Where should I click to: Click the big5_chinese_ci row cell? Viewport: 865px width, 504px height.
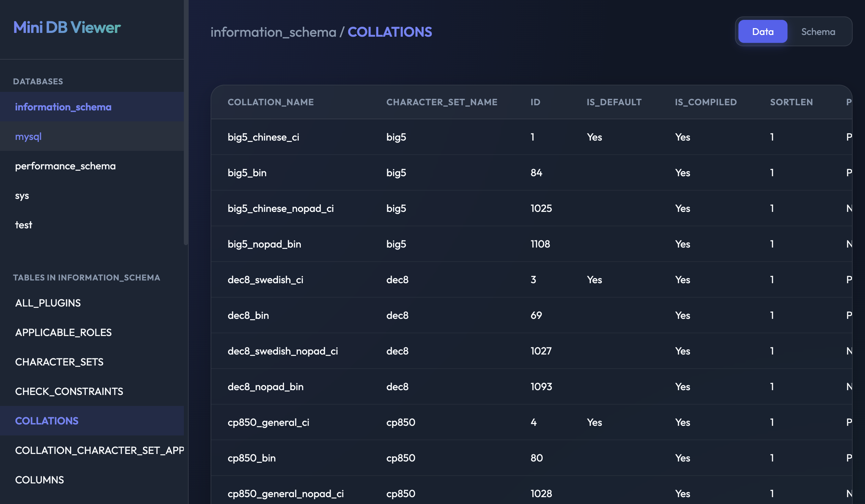pos(263,137)
